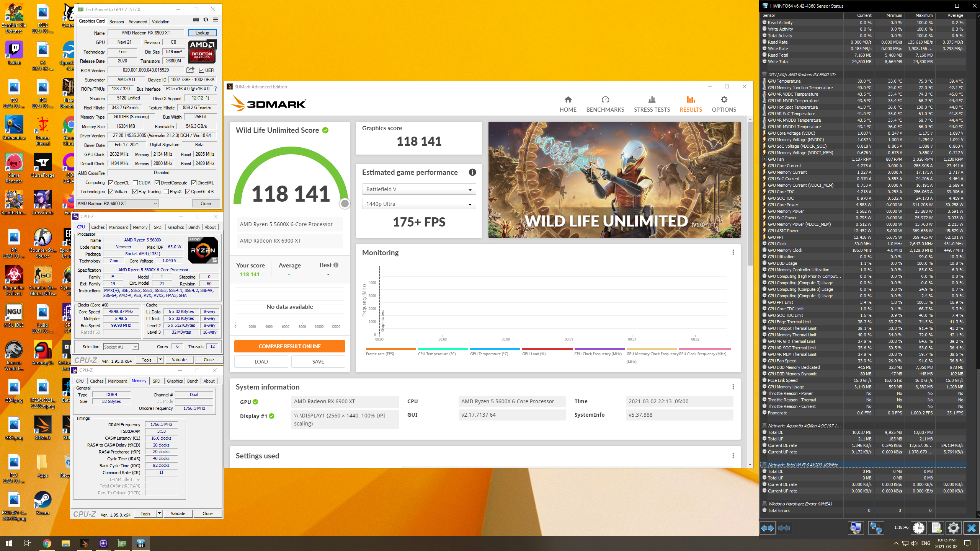Open 3DMark Stress Tests section
980x551 pixels.
652,104
